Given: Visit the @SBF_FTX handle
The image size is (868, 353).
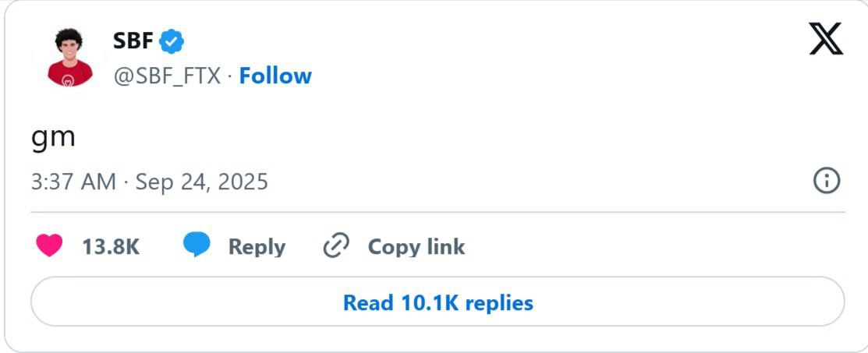Looking at the screenshot, I should click(x=167, y=76).
